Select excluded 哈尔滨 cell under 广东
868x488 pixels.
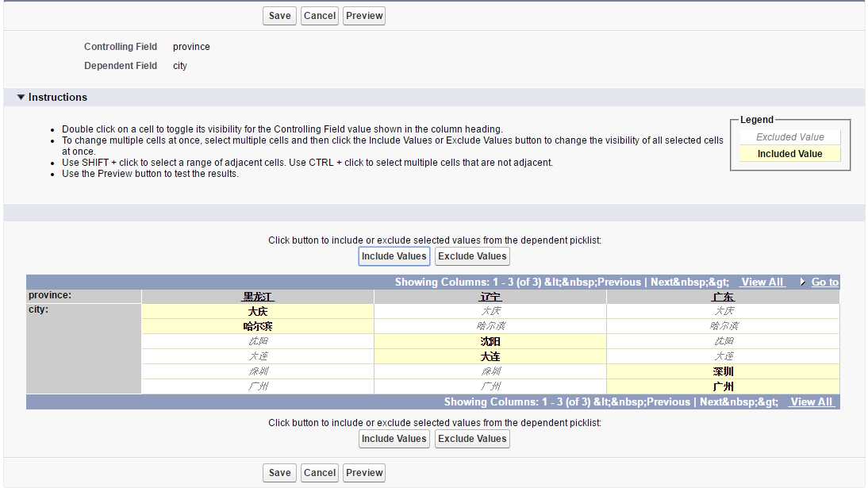[724, 326]
